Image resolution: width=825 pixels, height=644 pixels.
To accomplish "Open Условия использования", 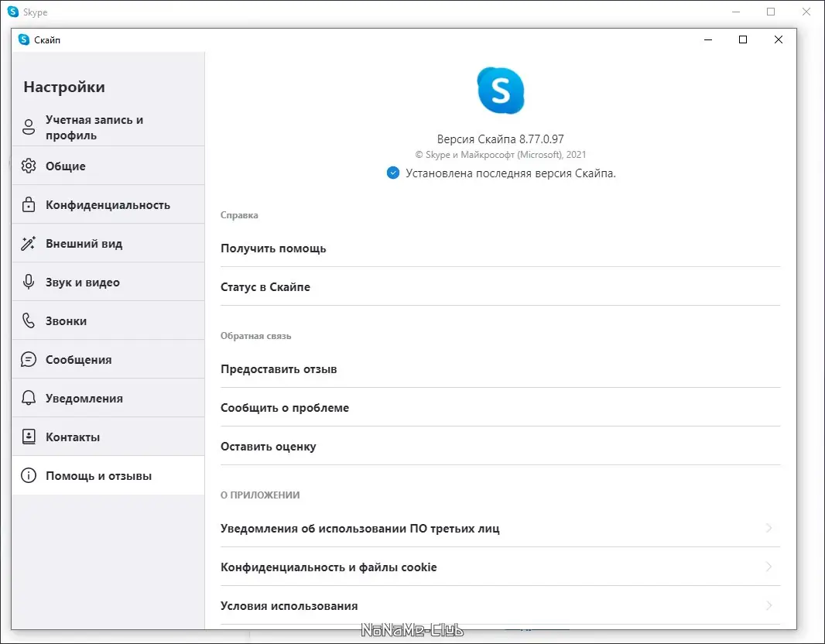I will tap(500, 605).
